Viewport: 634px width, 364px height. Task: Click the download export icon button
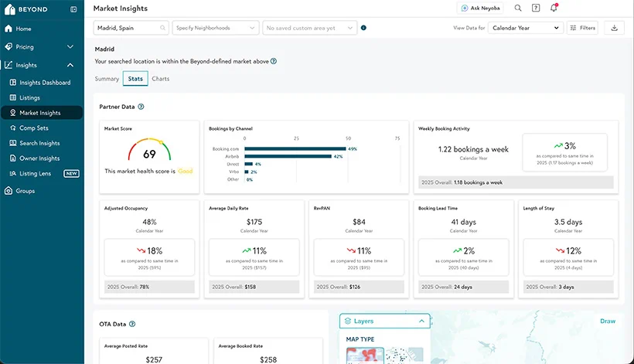point(614,28)
